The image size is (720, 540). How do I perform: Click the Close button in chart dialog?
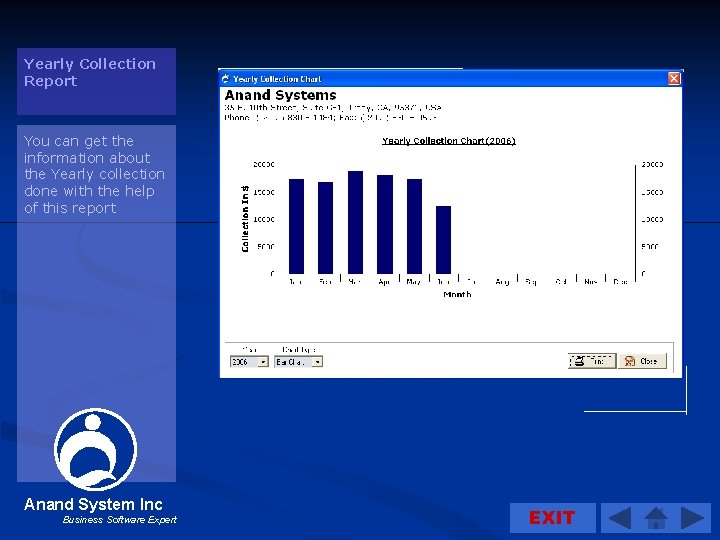click(642, 361)
